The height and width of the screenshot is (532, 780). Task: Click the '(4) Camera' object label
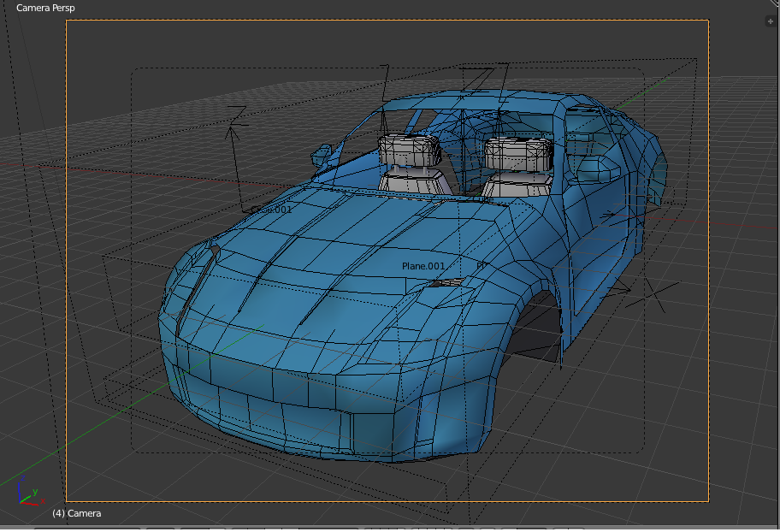click(77, 513)
